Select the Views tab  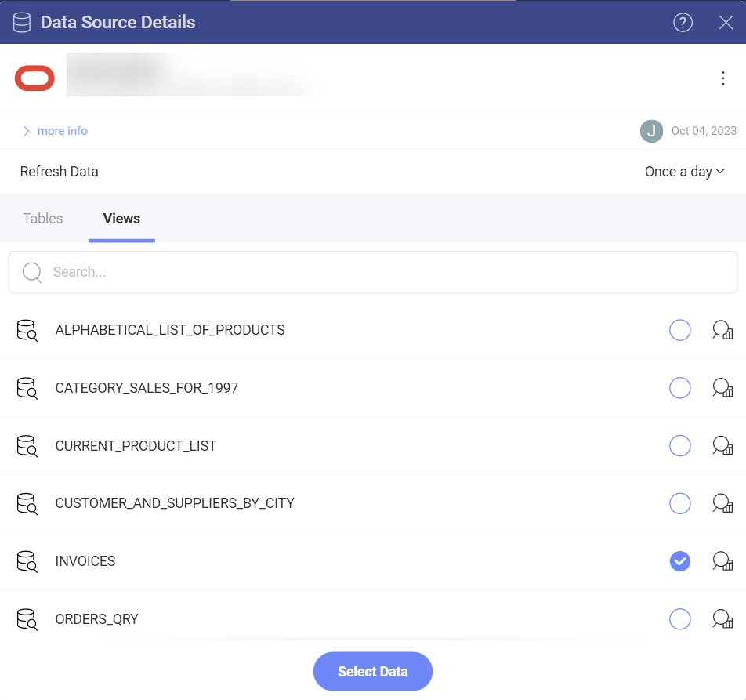click(x=121, y=219)
